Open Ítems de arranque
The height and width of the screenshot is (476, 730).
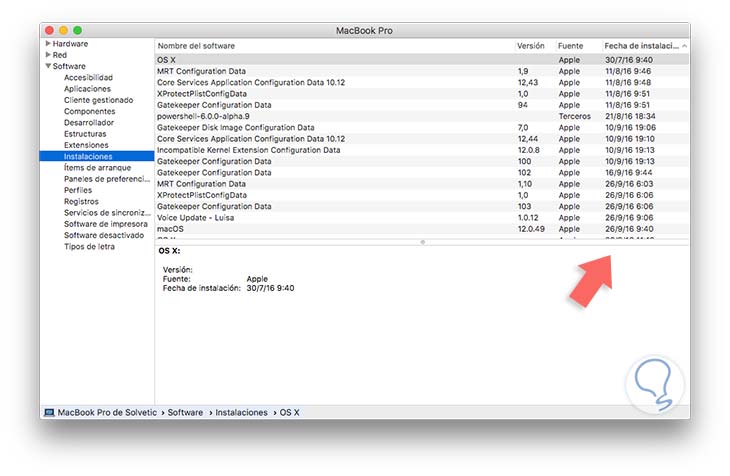point(97,167)
